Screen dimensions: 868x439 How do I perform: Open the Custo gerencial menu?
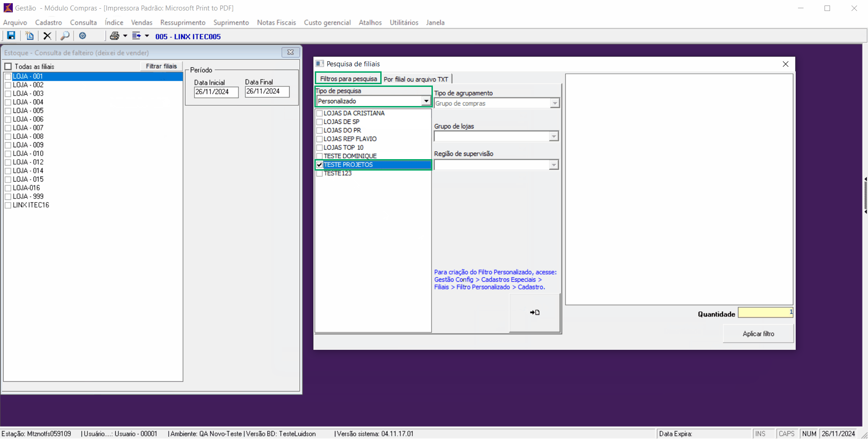point(327,22)
